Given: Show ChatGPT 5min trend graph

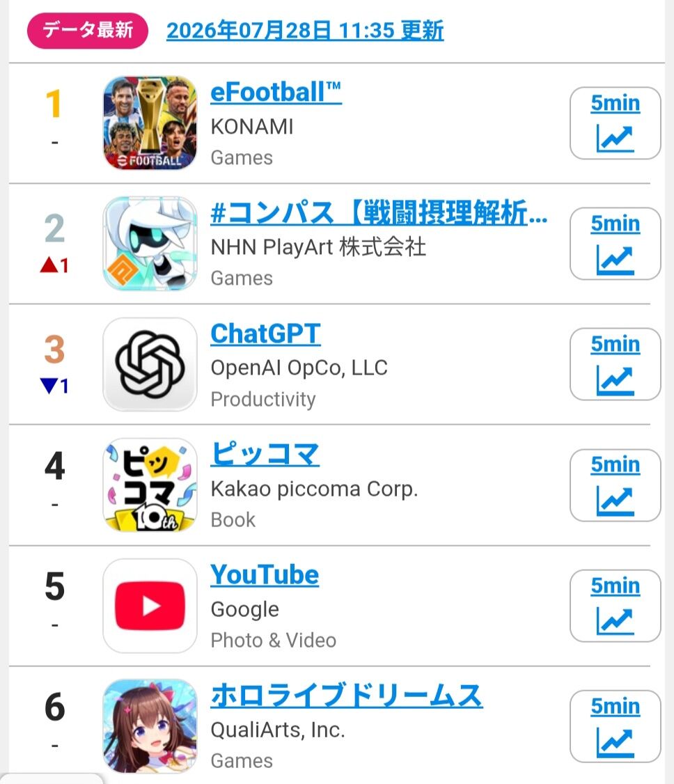Looking at the screenshot, I should pyautogui.click(x=615, y=365).
